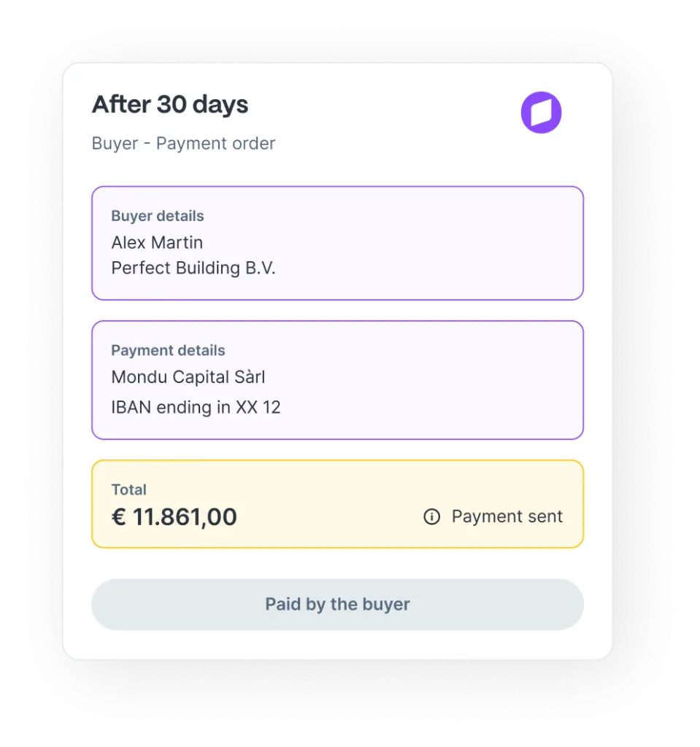Click the Total label text
The height and width of the screenshot is (747, 700).
(x=128, y=489)
